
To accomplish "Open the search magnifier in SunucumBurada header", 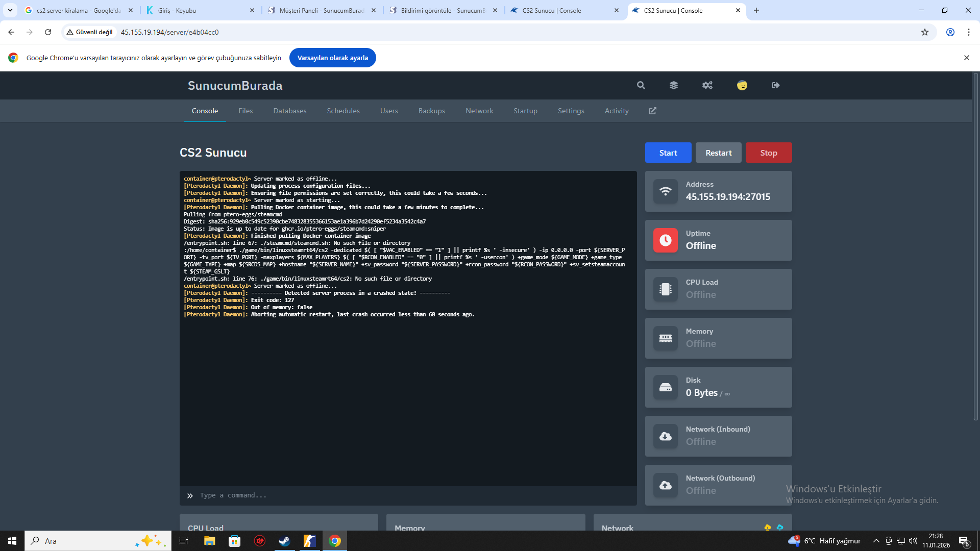I will click(641, 85).
